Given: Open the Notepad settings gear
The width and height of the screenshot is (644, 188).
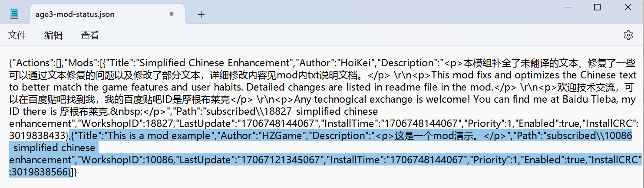Looking at the screenshot, I should tap(628, 35).
